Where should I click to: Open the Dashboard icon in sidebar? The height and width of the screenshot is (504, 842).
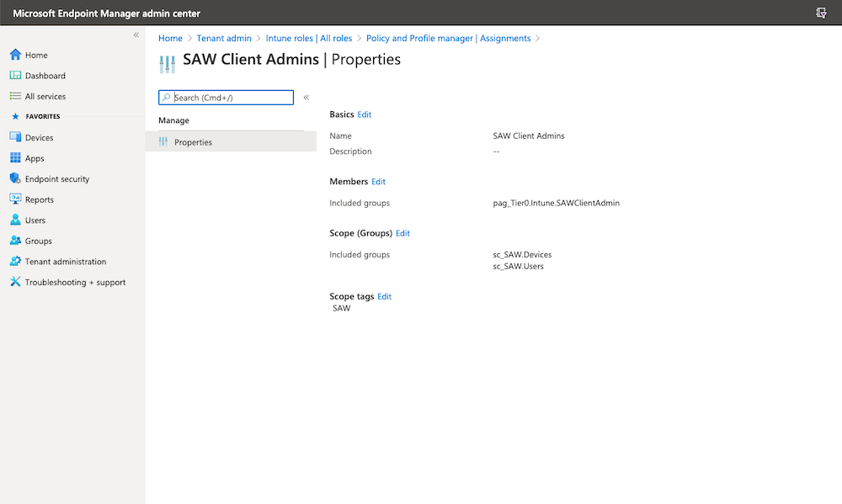pyautogui.click(x=15, y=76)
